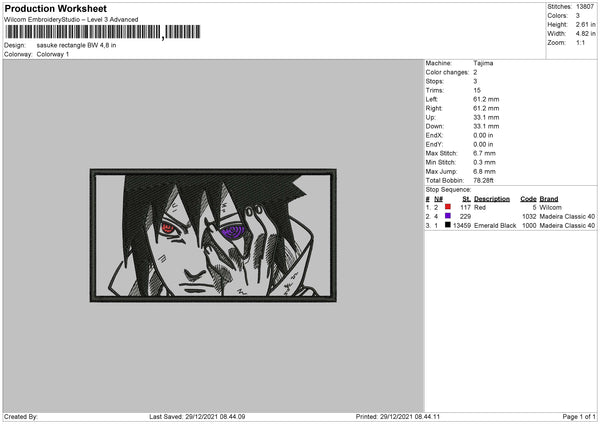Click the 'Page 1 of 1' indicator

579,416
